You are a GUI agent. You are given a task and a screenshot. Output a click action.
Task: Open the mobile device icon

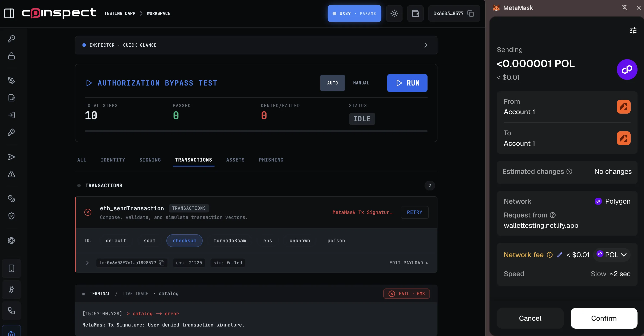point(11,268)
